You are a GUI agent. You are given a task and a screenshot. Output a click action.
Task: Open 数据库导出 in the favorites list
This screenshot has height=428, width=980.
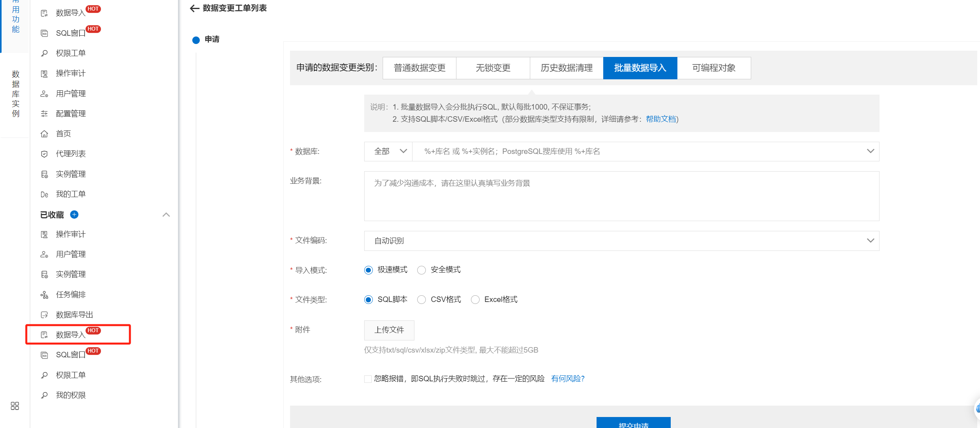74,315
